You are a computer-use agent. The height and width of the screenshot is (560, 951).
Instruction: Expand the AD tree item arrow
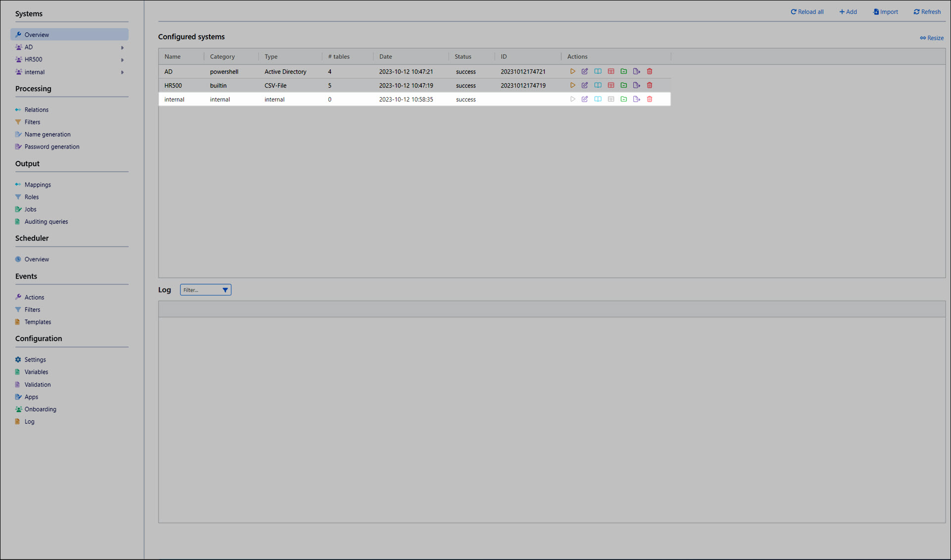click(x=122, y=48)
